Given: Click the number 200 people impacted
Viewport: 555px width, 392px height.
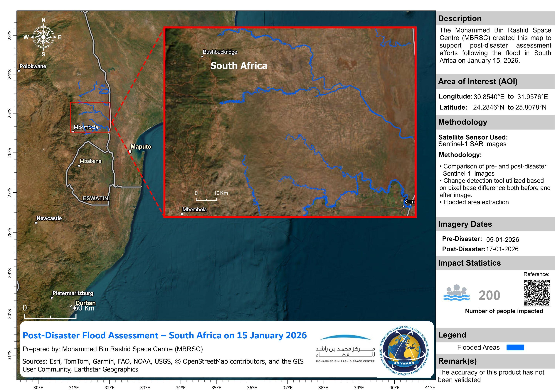Looking at the screenshot, I should point(489,295).
